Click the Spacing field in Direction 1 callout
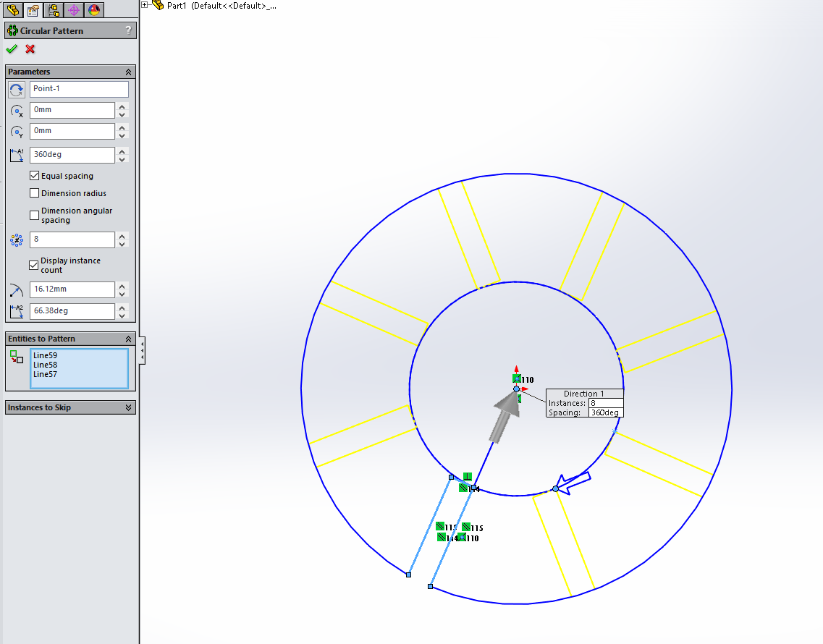This screenshot has width=823, height=644. [605, 412]
